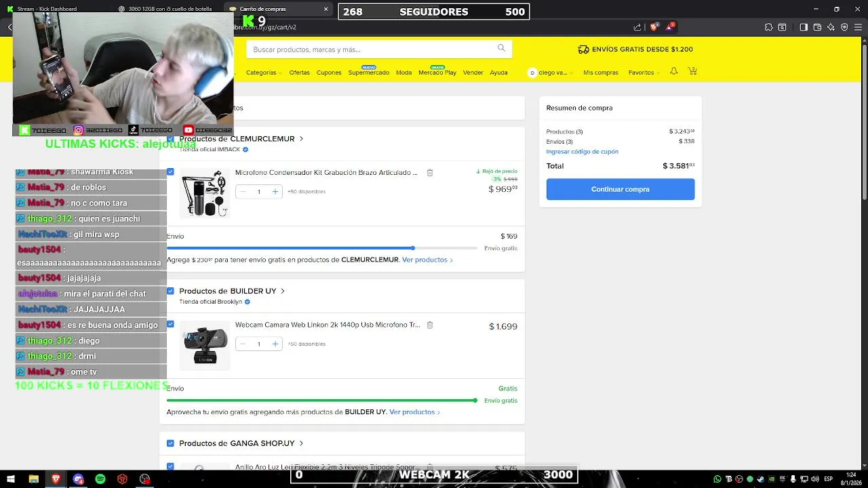Open Ayuda in the navigation

pos(498,73)
